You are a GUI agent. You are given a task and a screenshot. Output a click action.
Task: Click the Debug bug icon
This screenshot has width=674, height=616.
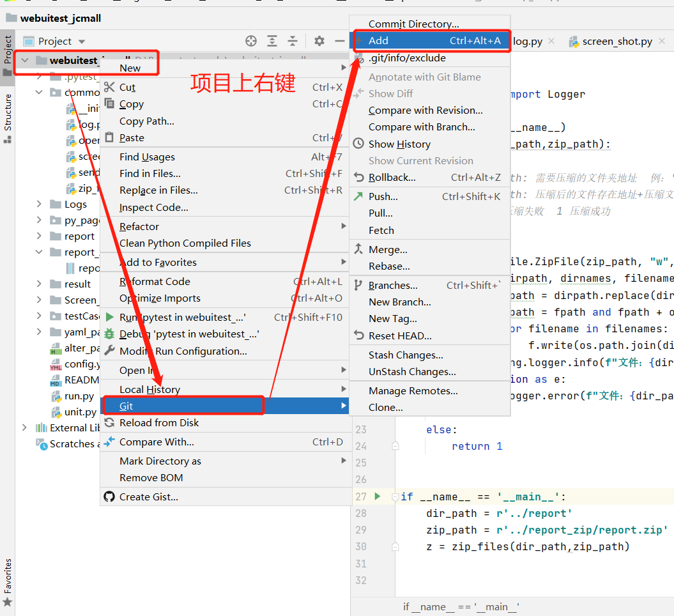pos(110,334)
